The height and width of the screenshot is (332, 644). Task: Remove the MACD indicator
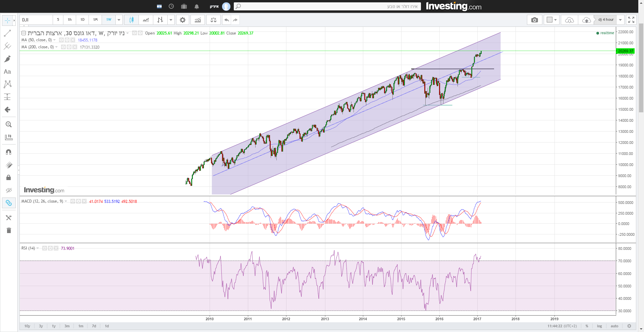[84, 201]
